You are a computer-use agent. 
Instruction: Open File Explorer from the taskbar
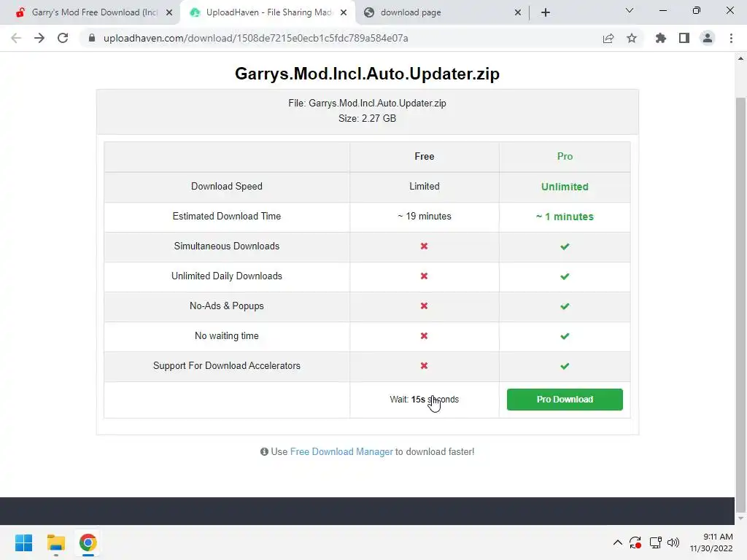(x=55, y=542)
